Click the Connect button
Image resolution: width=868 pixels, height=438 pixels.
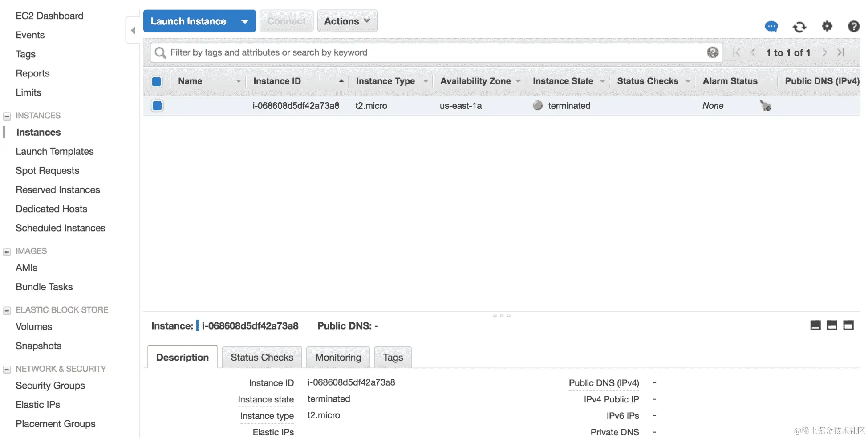[x=287, y=21]
